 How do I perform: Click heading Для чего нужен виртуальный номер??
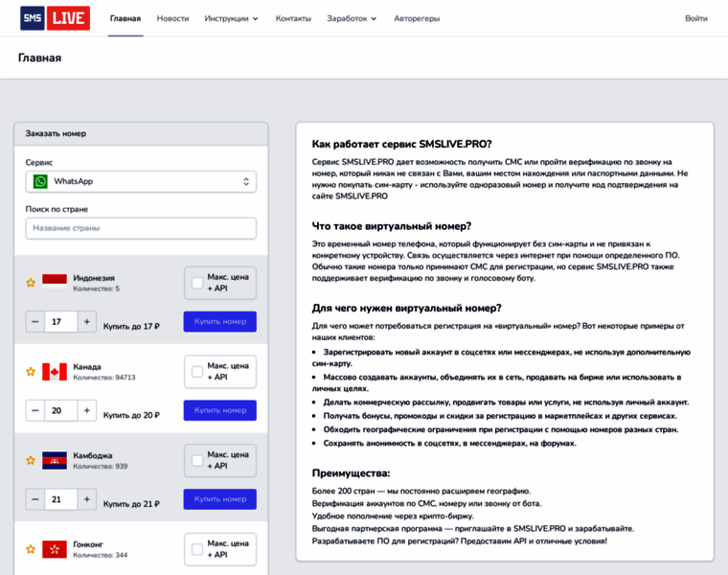(407, 309)
